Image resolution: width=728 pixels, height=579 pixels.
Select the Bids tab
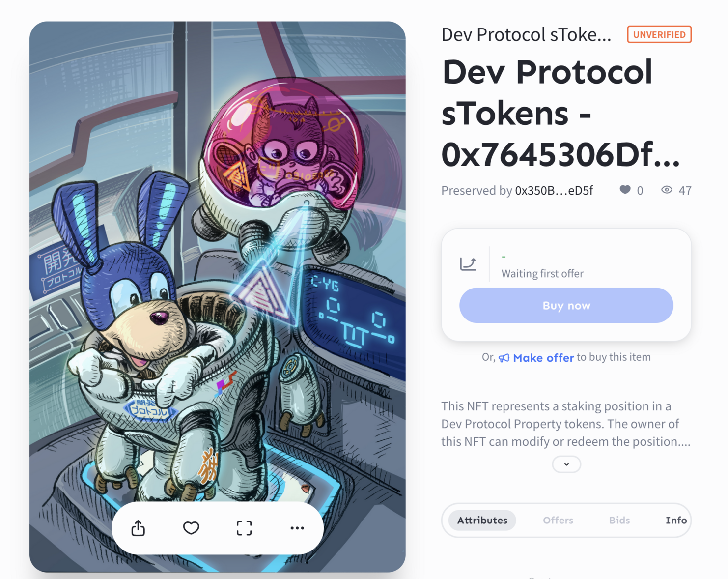619,520
